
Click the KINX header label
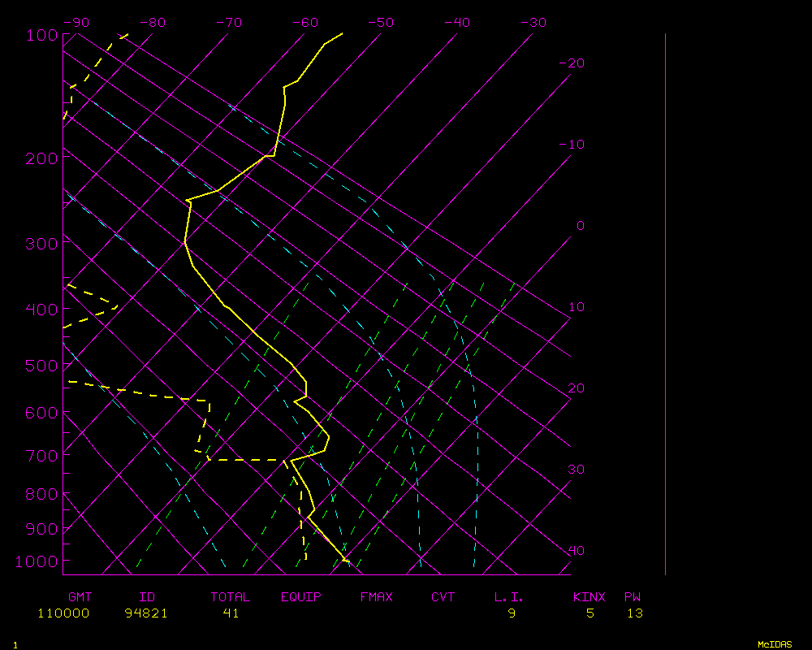point(590,597)
